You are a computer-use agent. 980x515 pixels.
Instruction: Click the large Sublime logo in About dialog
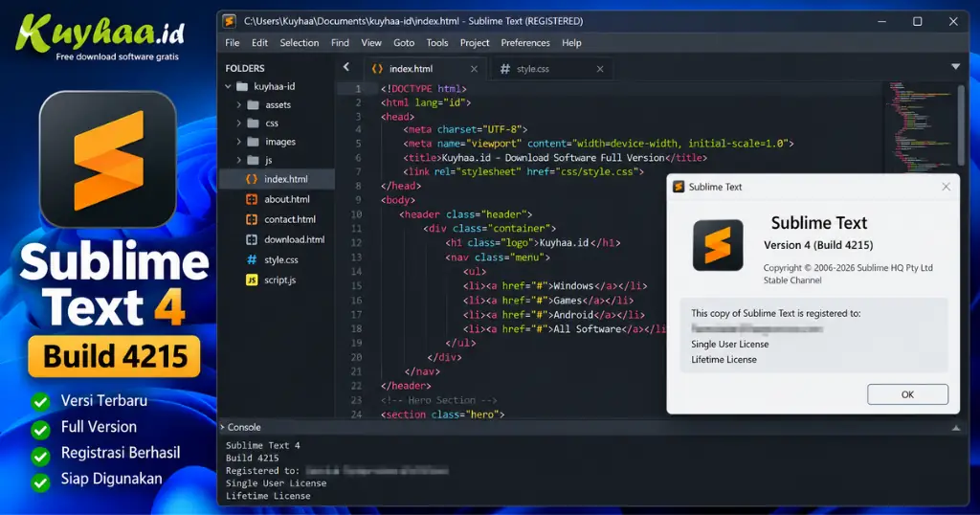point(718,245)
